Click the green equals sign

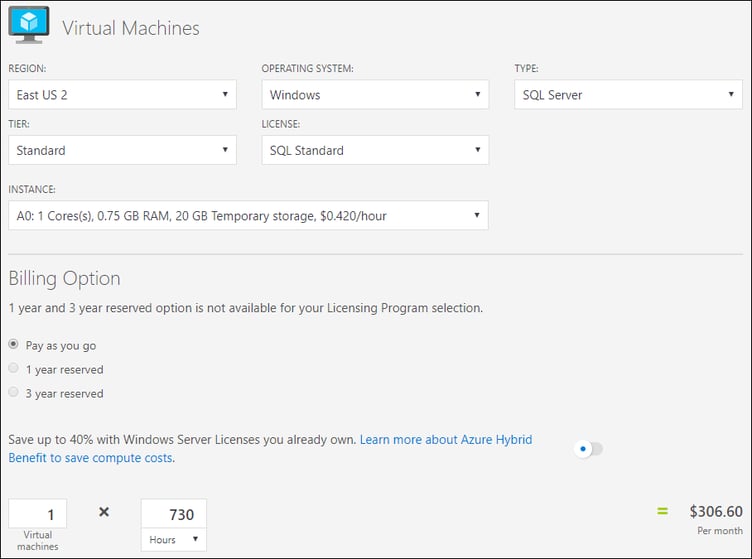(x=662, y=512)
